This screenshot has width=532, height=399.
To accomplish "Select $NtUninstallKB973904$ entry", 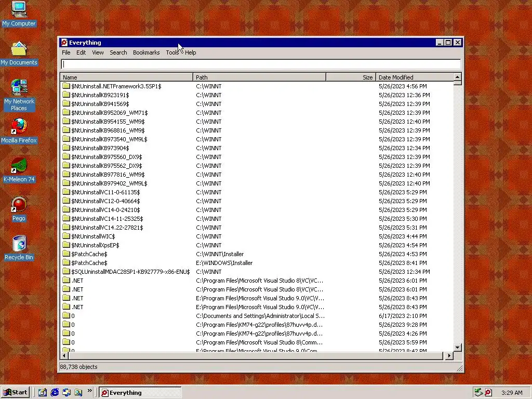I will pyautogui.click(x=100, y=148).
